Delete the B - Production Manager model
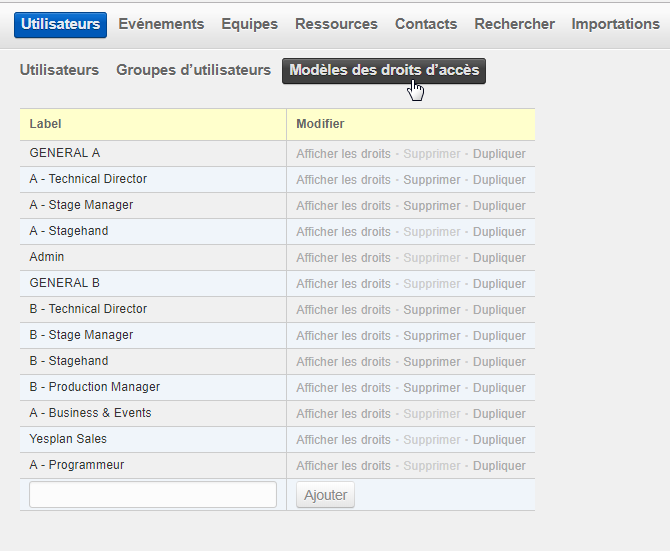Image resolution: width=670 pixels, height=551 pixels. (432, 388)
